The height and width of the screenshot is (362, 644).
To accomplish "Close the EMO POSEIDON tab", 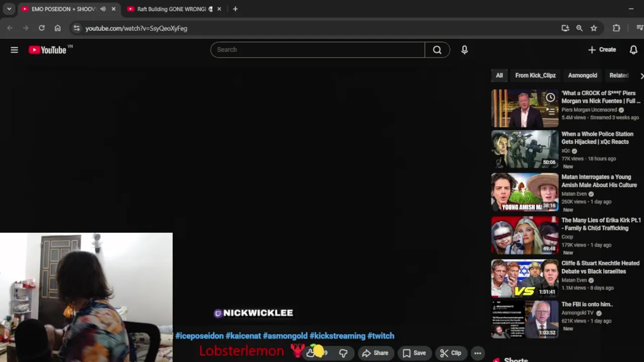I will 113,9.
